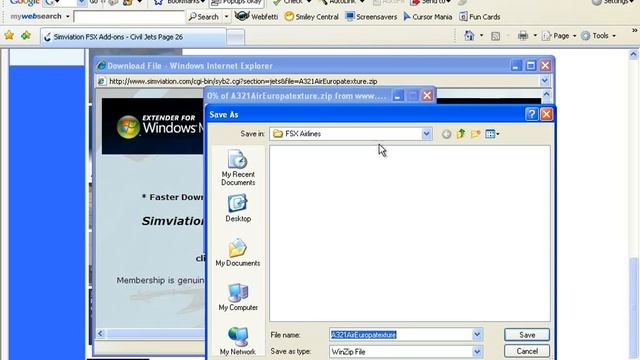Screen dimensions: 640x360
Task: Select the Simviation FSX Add-ons tab
Action: pos(134,37)
